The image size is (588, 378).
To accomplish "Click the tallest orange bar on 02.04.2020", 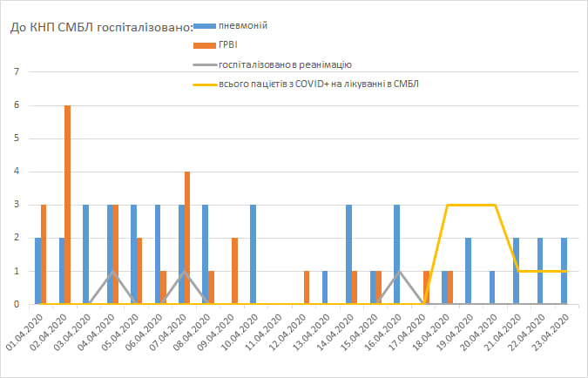I will (x=67, y=205).
